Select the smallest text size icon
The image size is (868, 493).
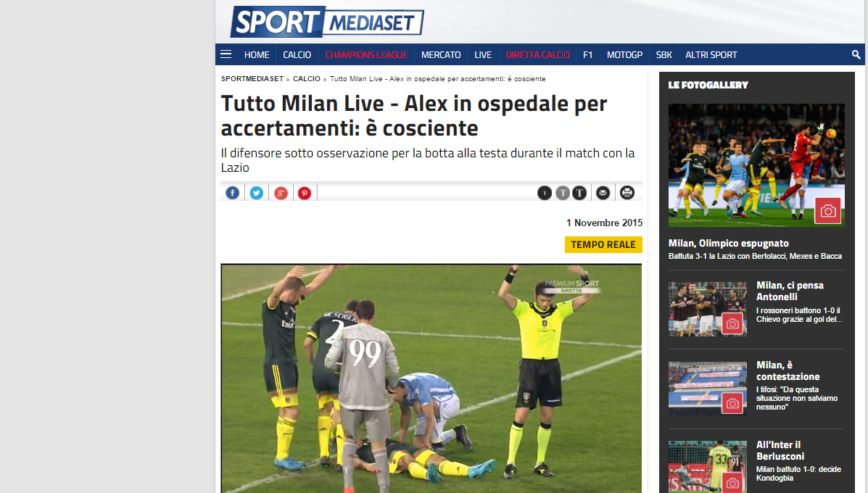pyautogui.click(x=544, y=193)
